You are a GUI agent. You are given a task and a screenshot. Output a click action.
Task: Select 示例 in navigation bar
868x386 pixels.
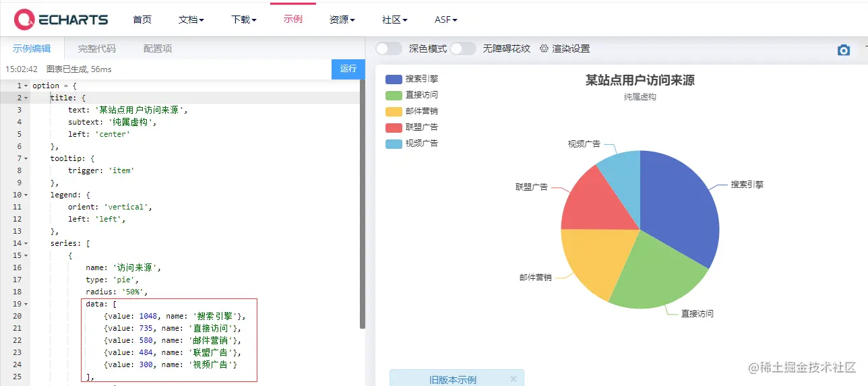click(x=293, y=19)
